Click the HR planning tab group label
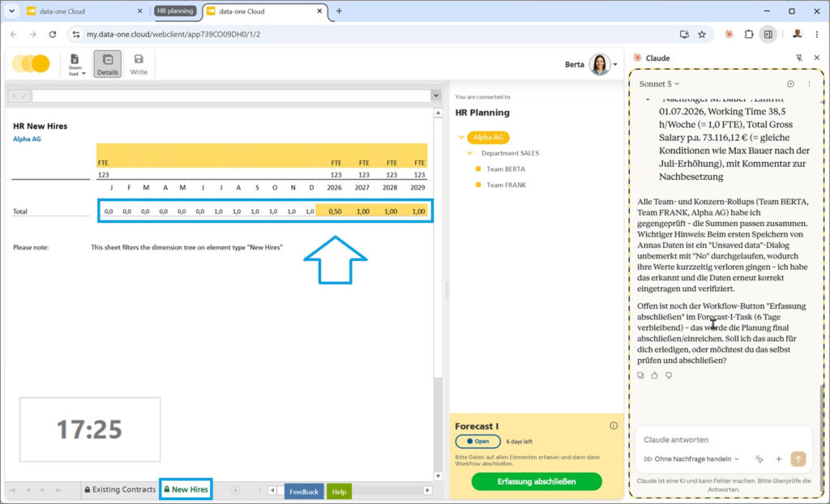830x504 pixels. [175, 11]
